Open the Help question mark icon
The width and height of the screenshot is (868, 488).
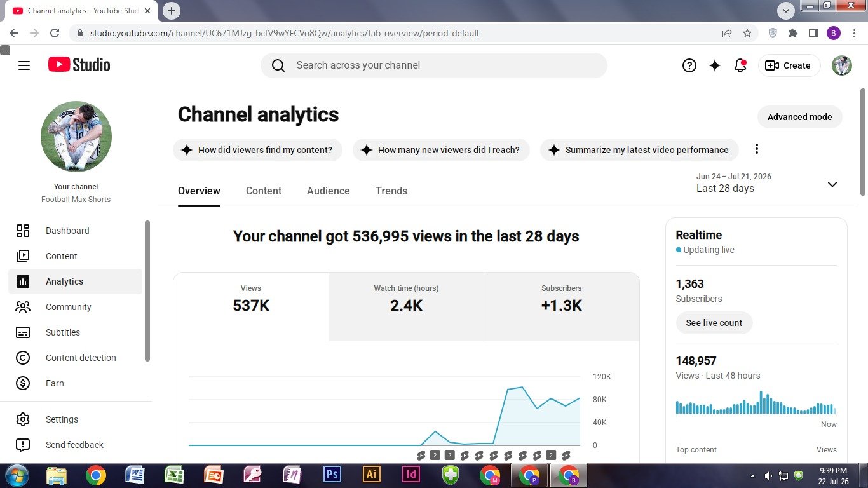point(689,65)
